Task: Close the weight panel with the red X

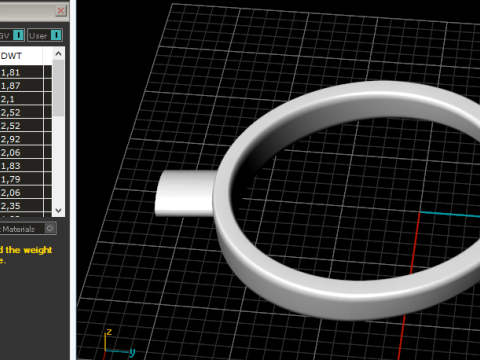Action: pyautogui.click(x=61, y=11)
